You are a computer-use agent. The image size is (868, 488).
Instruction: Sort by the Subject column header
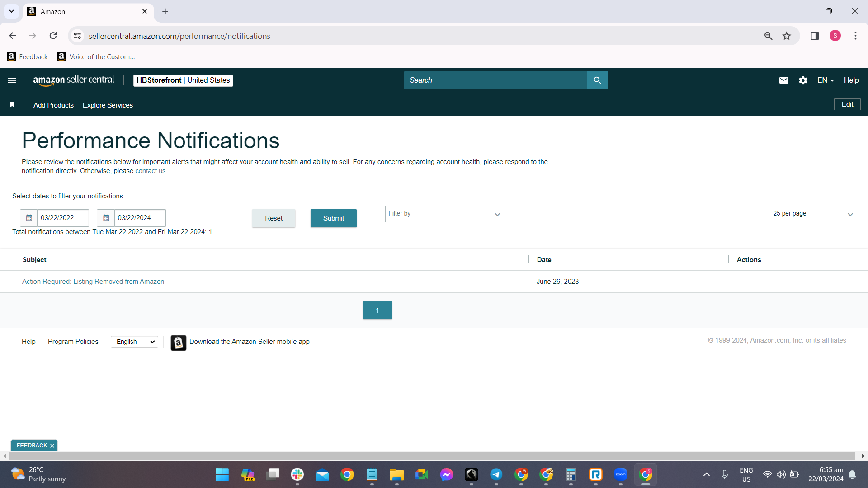[x=34, y=260]
